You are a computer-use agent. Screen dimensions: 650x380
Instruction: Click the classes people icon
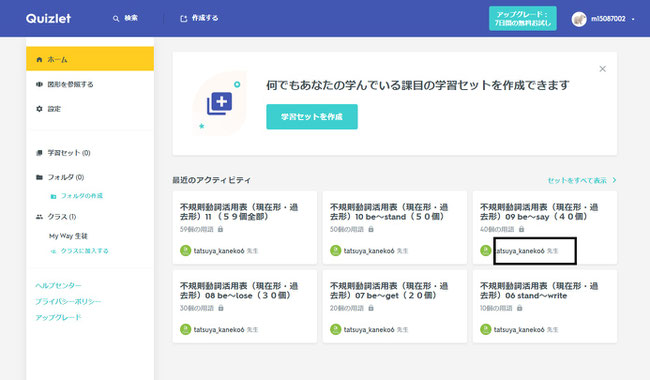[39, 216]
